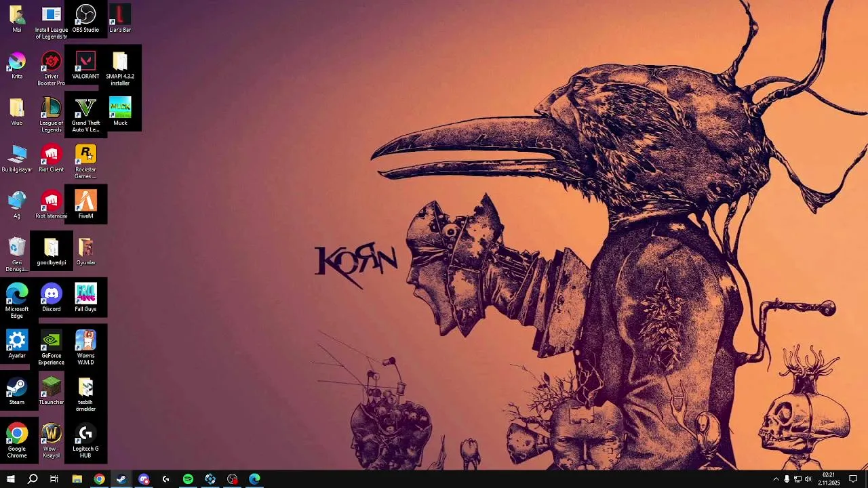Switch to Steam on the taskbar
Image resolution: width=868 pixels, height=488 pixels.
(121, 479)
